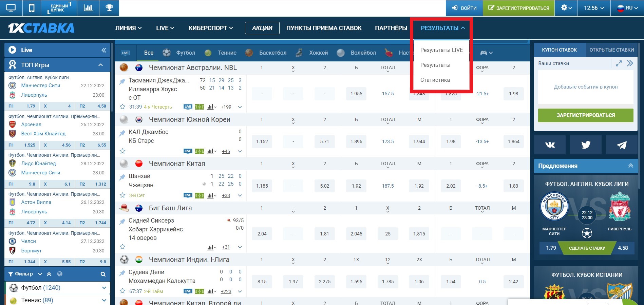Open the settings gear dropdown
Screen dimensions: 644x305
[566, 8]
